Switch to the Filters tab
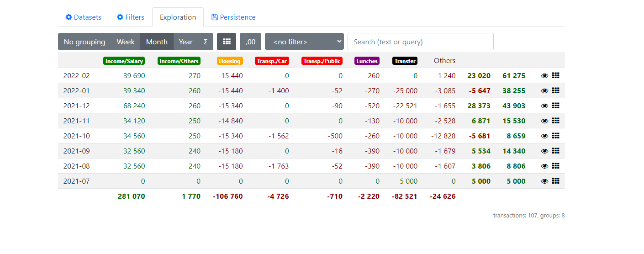 130,17
